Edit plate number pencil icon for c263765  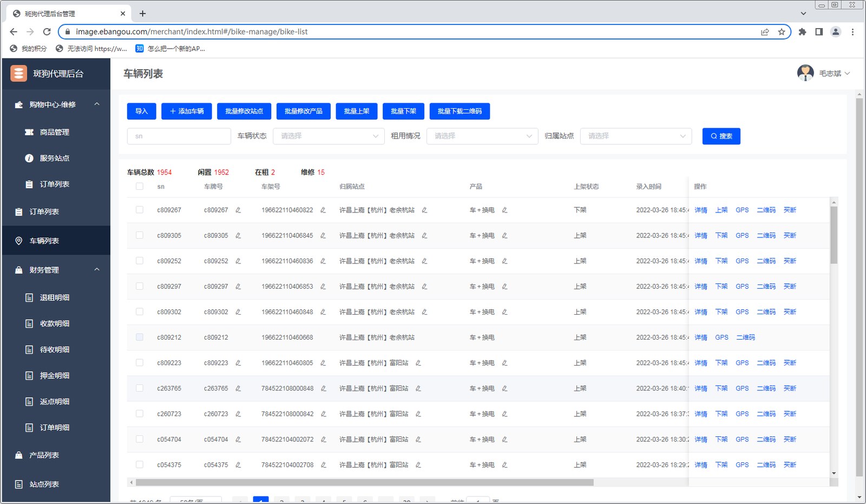click(x=238, y=388)
